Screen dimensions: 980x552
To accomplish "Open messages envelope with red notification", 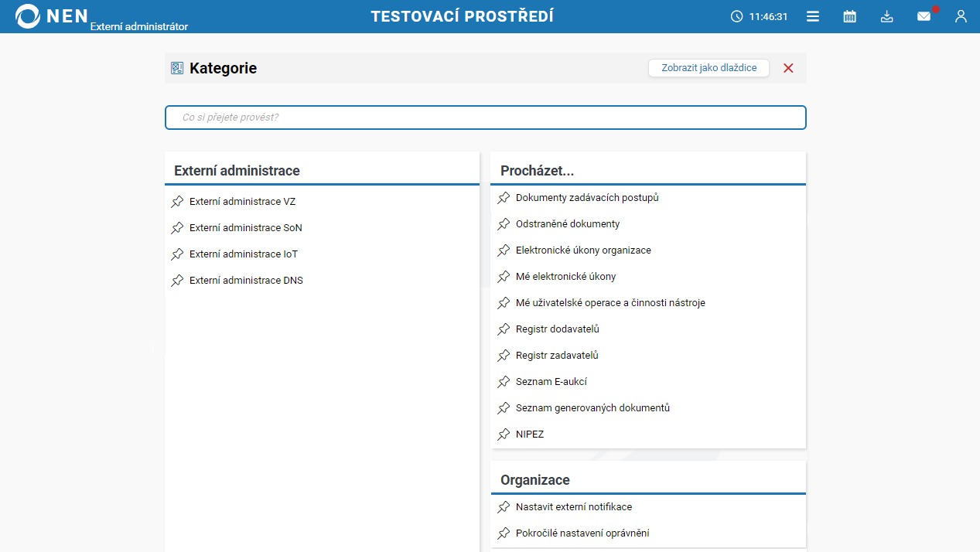I will pyautogui.click(x=924, y=16).
